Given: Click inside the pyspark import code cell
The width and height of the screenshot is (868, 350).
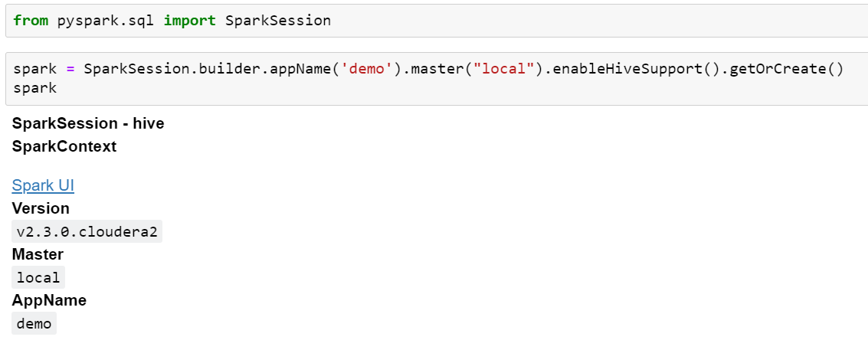Looking at the screenshot, I should click(x=437, y=21).
